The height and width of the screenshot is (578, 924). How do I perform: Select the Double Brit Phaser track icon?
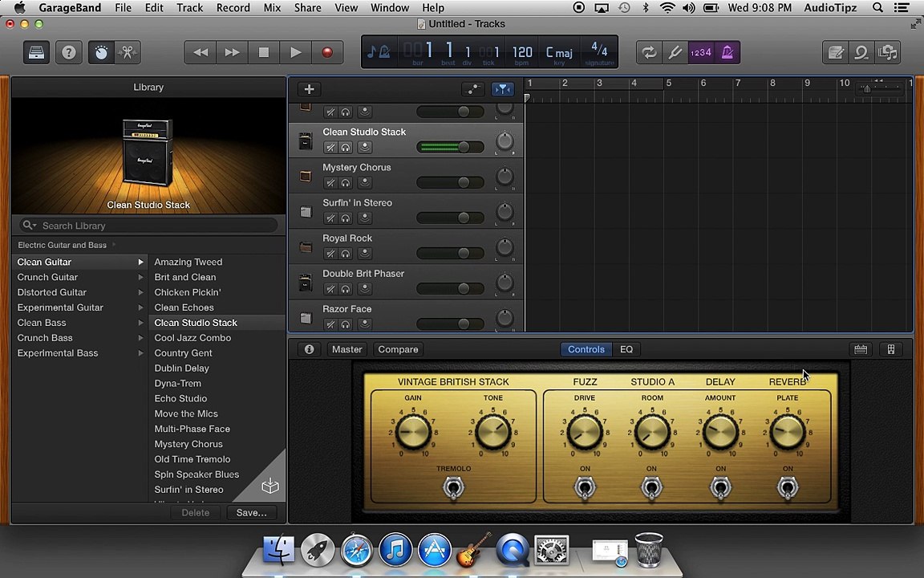tap(306, 283)
